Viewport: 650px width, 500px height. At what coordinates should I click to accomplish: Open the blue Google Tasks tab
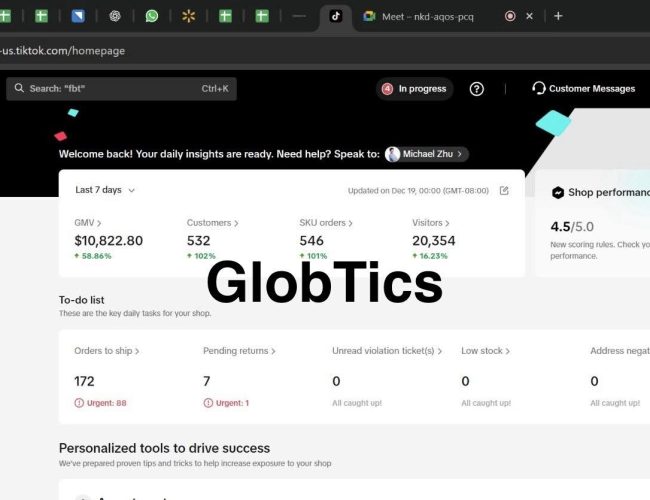pos(78,16)
